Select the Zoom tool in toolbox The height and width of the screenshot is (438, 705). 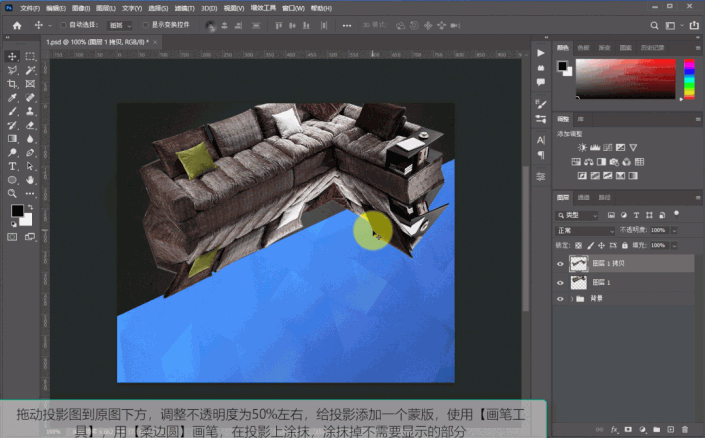pyautogui.click(x=12, y=194)
